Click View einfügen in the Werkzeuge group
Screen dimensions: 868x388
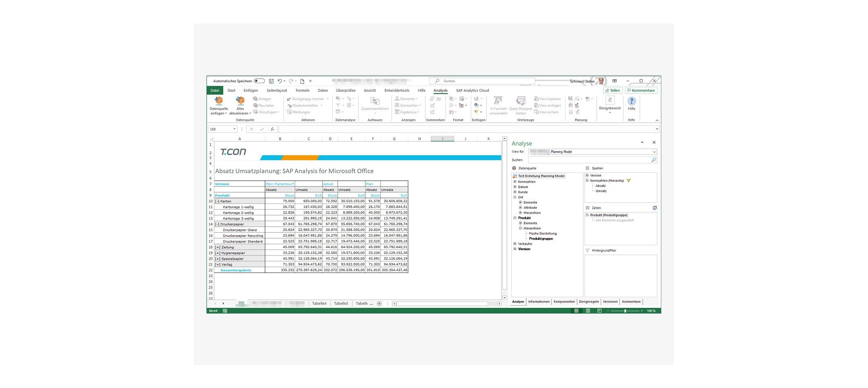tap(548, 105)
